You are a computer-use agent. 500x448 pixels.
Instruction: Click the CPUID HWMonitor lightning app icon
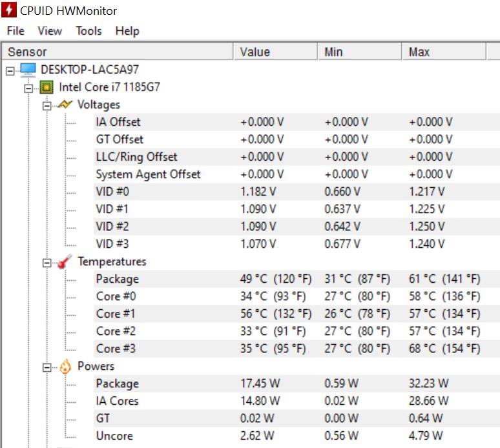(x=8, y=10)
